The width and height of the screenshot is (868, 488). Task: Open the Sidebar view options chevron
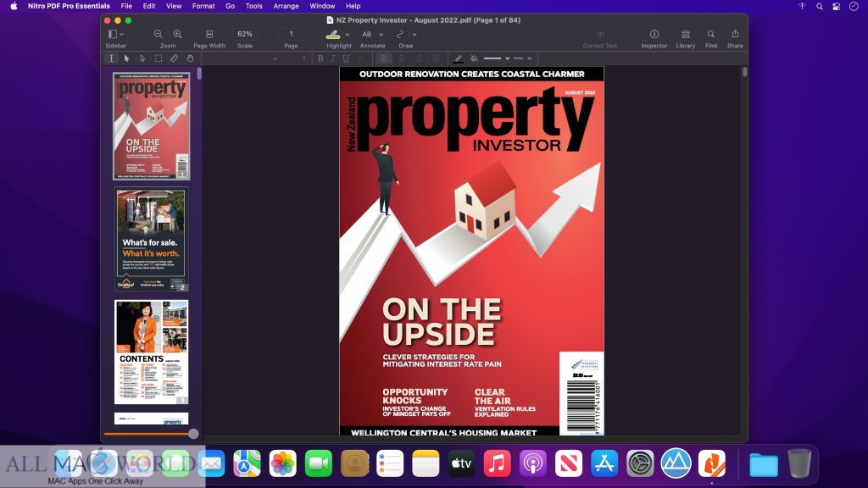(x=122, y=34)
